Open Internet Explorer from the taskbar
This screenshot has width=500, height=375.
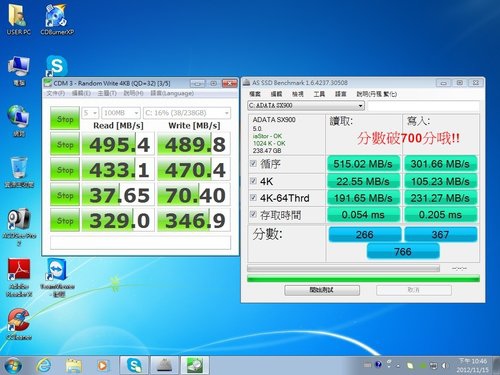point(44,366)
